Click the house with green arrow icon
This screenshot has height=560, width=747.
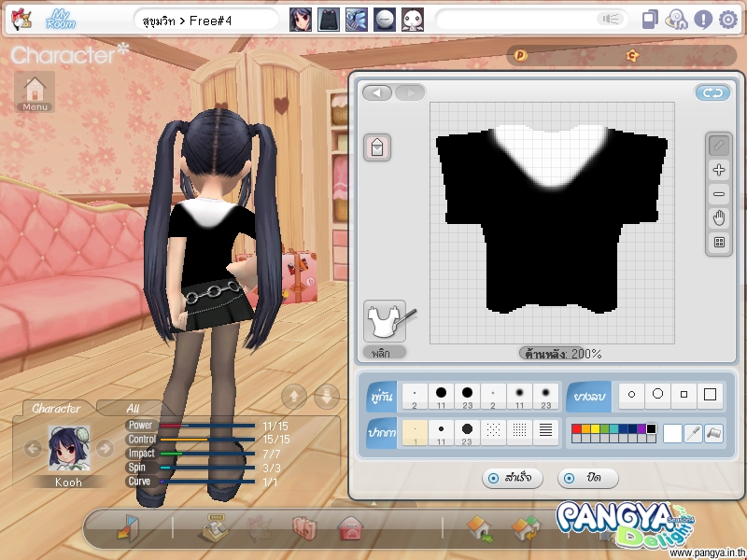click(x=481, y=529)
